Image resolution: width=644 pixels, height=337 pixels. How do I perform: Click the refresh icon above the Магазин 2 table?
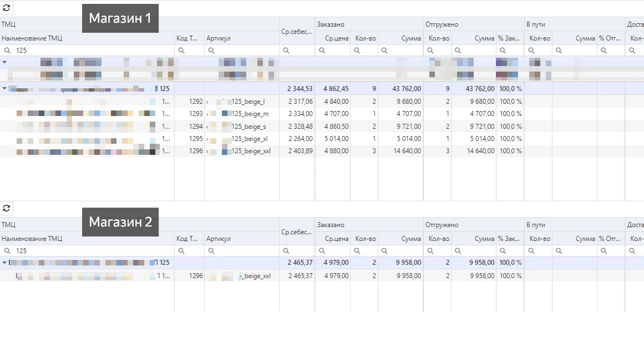[x=7, y=208]
